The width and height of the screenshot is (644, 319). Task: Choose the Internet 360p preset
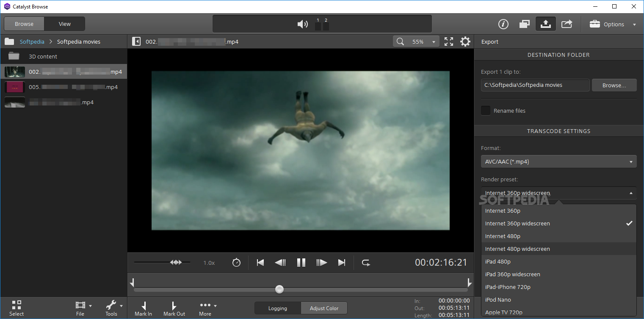(x=558, y=211)
